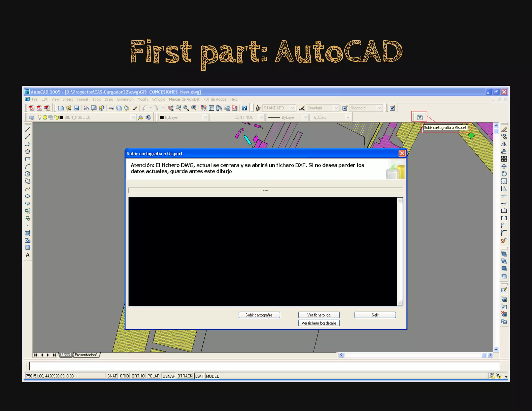This screenshot has height=411, width=532.
Task: Click the Subir cartografía a Gisport toolbar icon
Action: pos(420,117)
